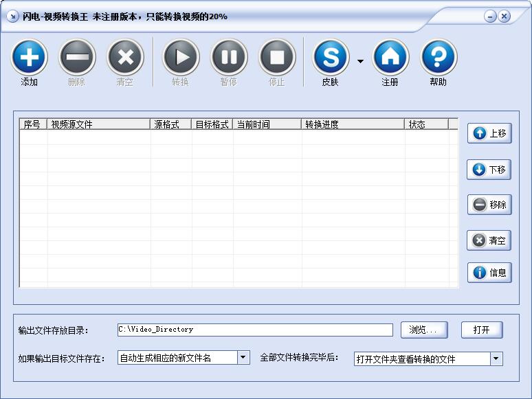Click the 添加 (Add) plus icon
This screenshot has width=532, height=399.
[29, 58]
